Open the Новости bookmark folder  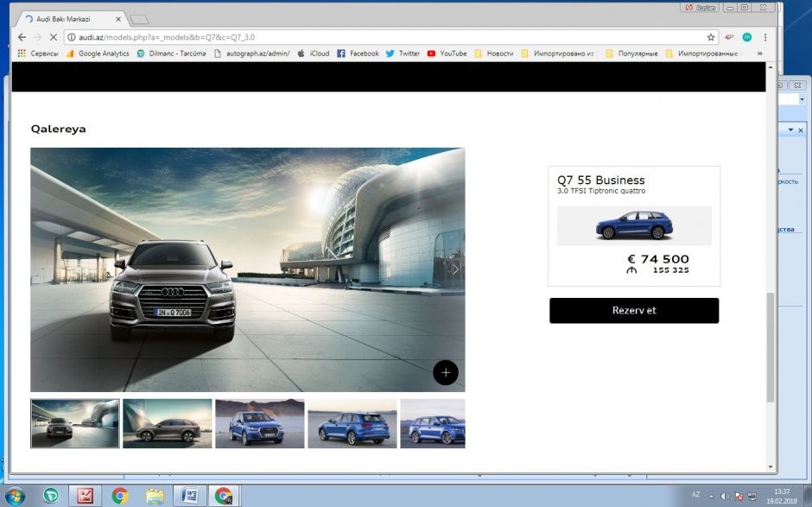(493, 54)
